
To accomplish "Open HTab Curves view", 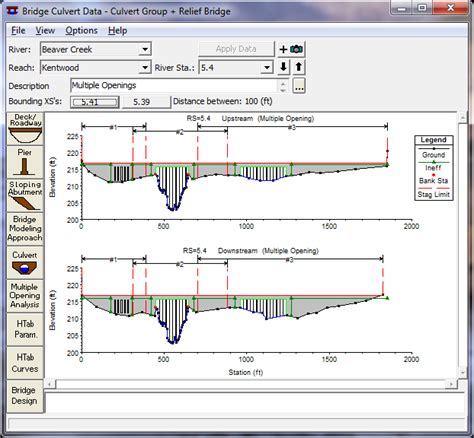I will coord(25,363).
